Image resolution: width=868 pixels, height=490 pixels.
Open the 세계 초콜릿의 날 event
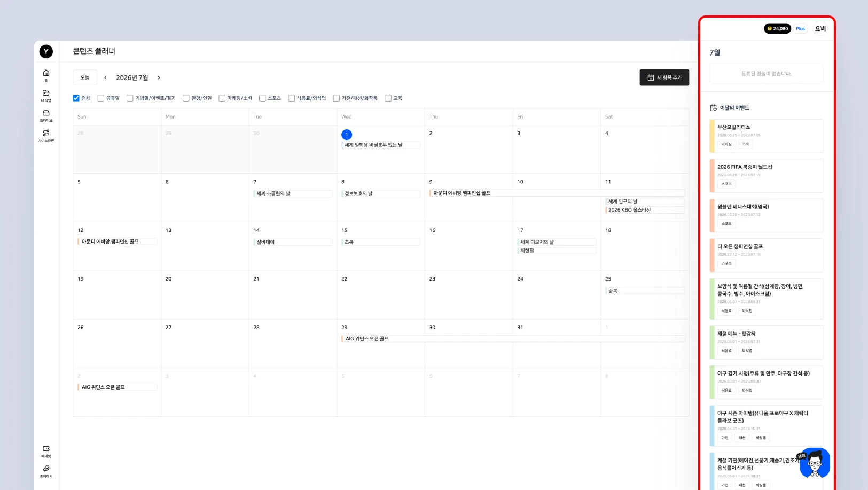(x=292, y=193)
